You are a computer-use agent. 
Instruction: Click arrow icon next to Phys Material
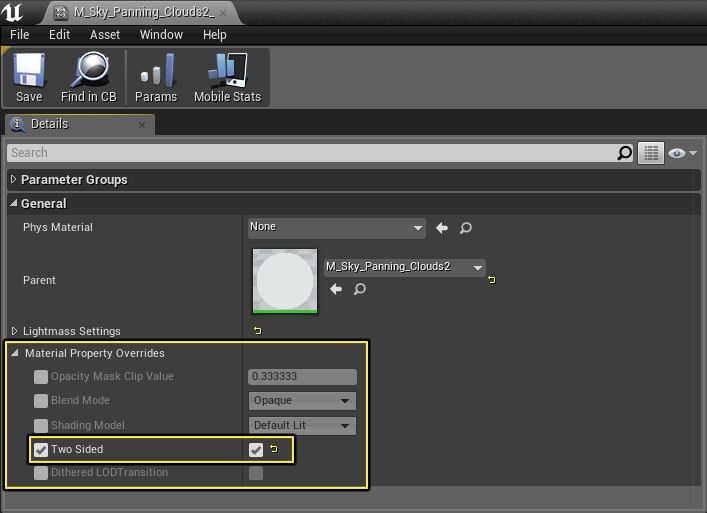[442, 228]
